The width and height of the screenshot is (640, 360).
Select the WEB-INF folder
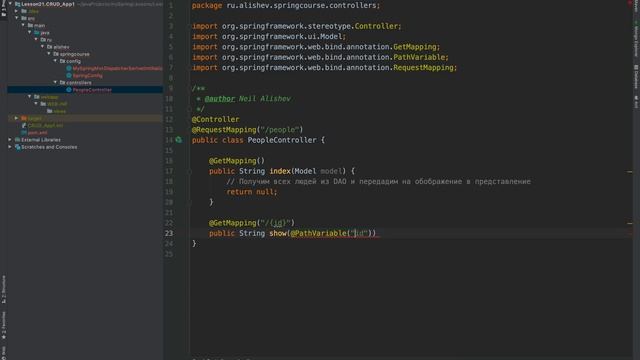point(57,104)
